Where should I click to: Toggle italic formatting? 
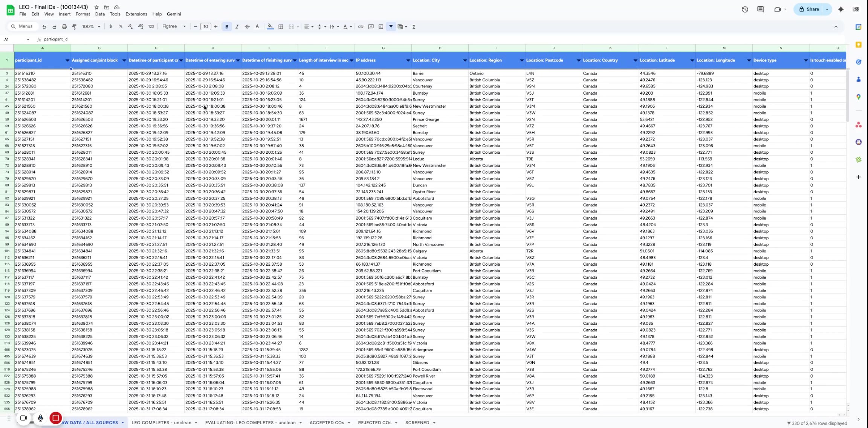click(237, 27)
